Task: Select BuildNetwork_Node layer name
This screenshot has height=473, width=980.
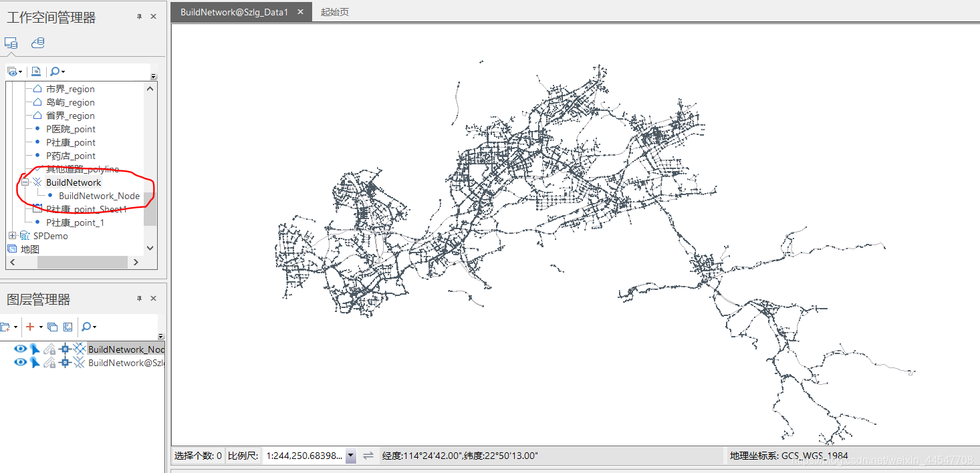Action: coord(126,349)
